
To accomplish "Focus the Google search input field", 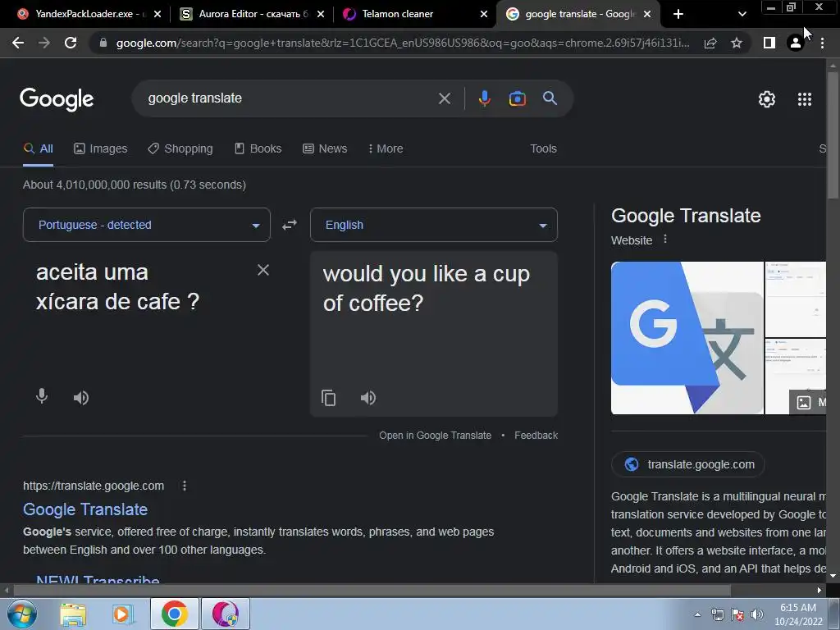I will [290, 98].
